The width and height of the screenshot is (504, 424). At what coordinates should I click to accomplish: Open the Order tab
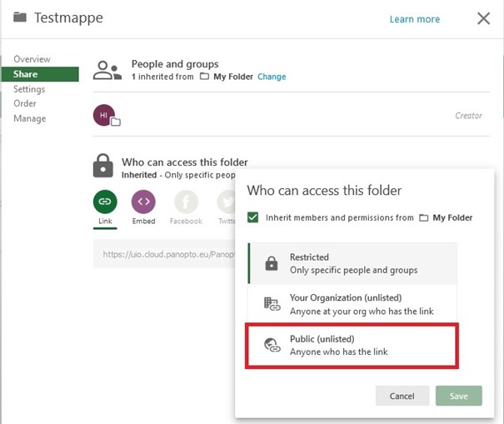[x=25, y=103]
